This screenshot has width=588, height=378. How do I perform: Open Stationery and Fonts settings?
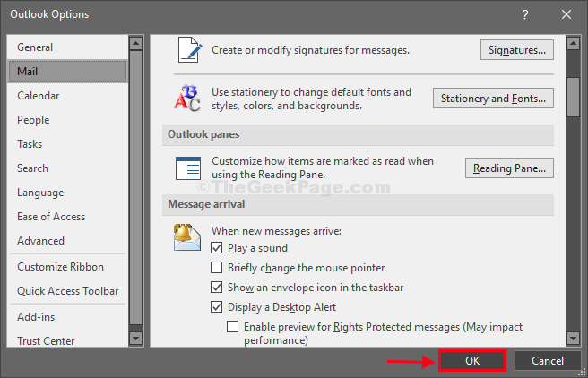(x=493, y=99)
